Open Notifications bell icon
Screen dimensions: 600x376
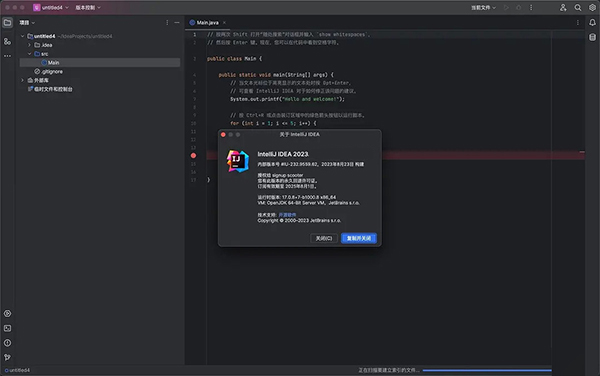(x=592, y=23)
